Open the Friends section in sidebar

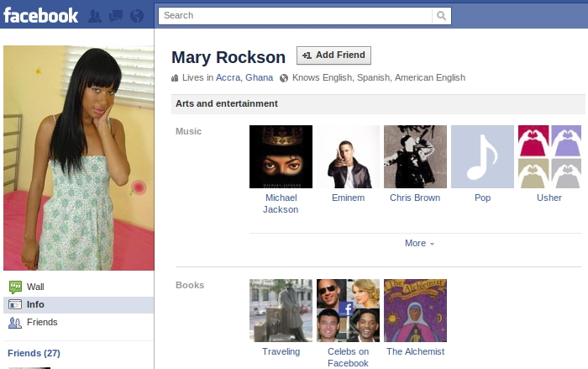[79, 323]
